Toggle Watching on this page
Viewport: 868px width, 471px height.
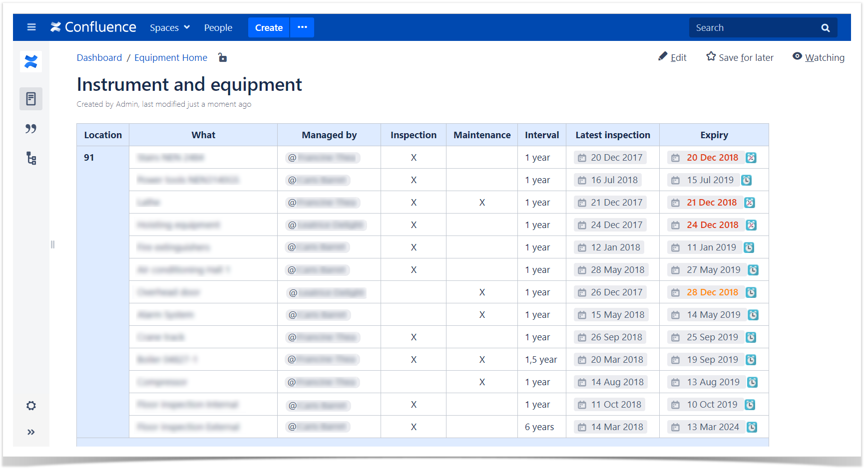pos(819,57)
